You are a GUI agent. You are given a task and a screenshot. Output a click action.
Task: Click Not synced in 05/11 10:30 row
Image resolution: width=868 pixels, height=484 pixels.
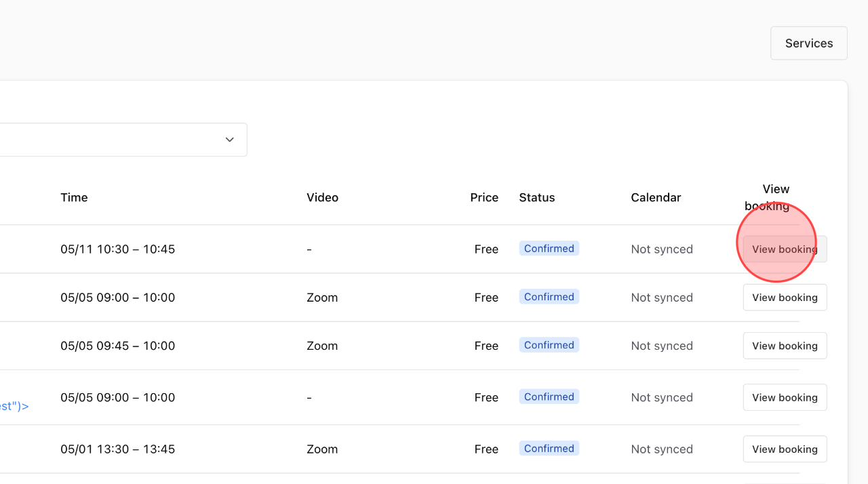tap(662, 249)
